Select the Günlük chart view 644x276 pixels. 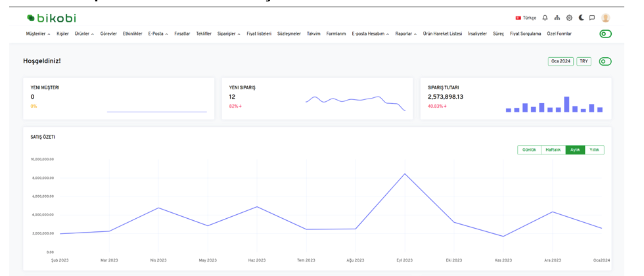[529, 150]
